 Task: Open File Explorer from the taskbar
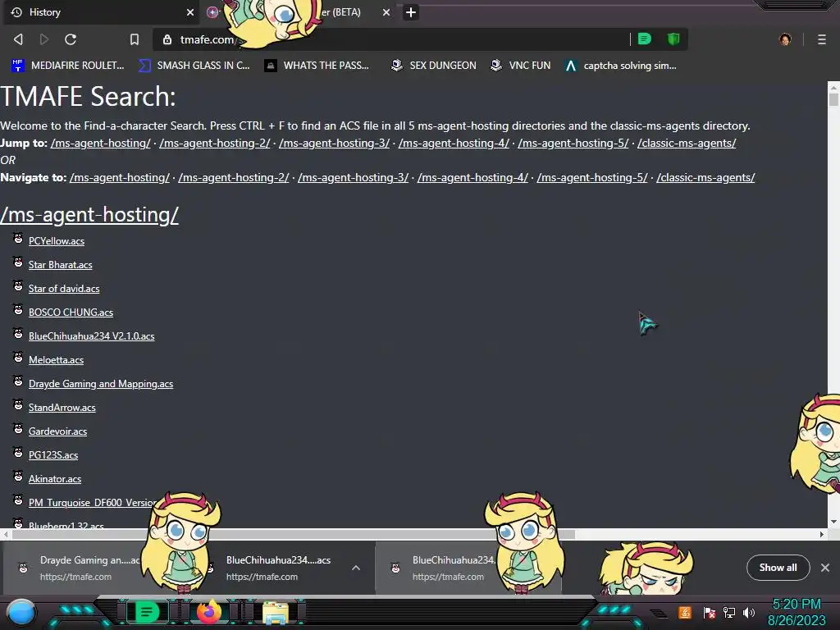(x=276, y=613)
